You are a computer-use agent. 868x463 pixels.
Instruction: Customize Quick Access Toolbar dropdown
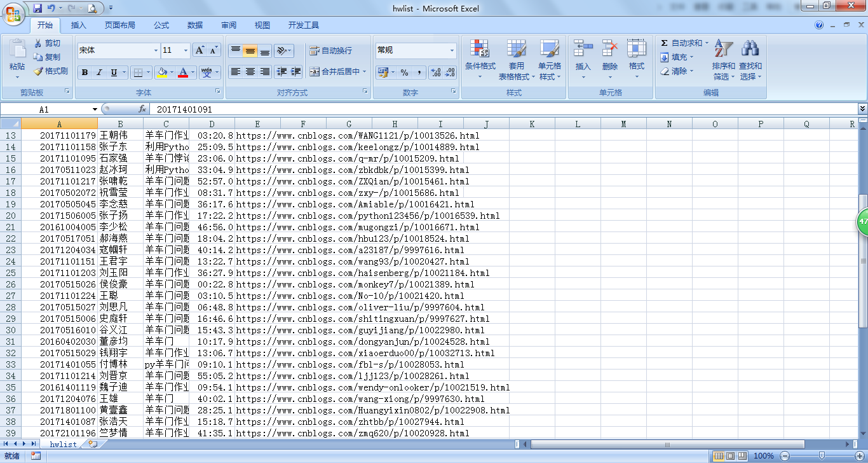110,8
